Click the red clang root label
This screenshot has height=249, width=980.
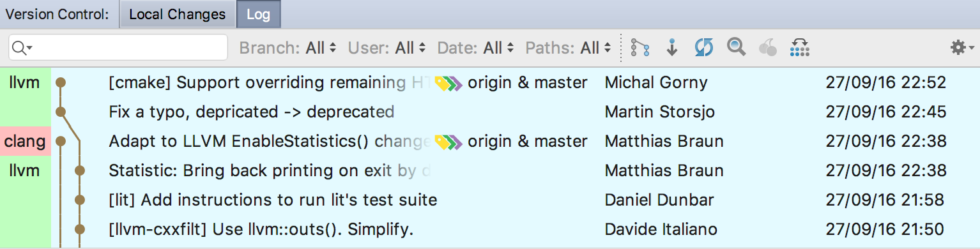tap(25, 141)
